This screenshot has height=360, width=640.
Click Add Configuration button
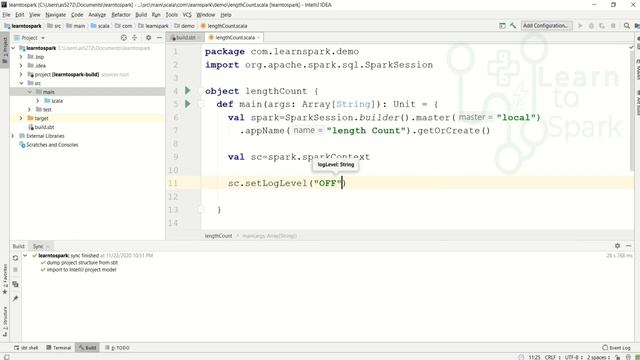coord(546,26)
